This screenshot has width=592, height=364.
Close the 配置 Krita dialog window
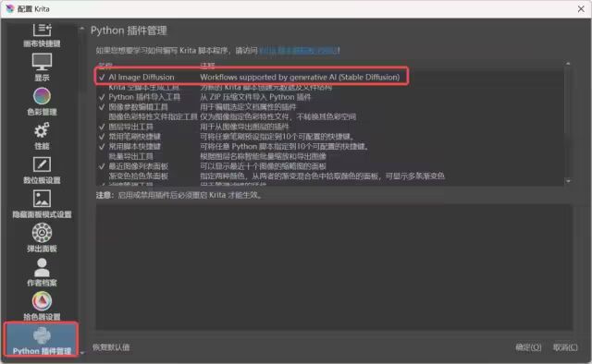(581, 8)
